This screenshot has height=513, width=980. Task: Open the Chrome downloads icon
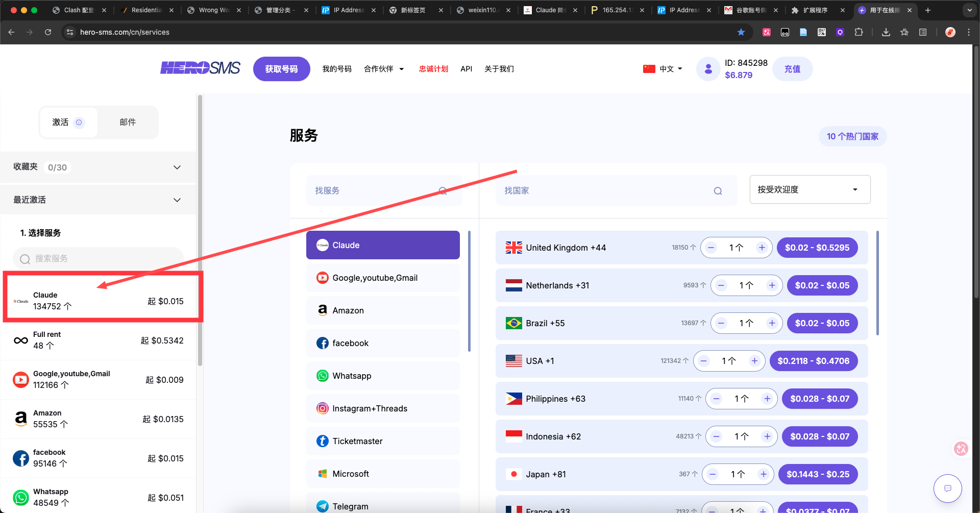(x=886, y=32)
